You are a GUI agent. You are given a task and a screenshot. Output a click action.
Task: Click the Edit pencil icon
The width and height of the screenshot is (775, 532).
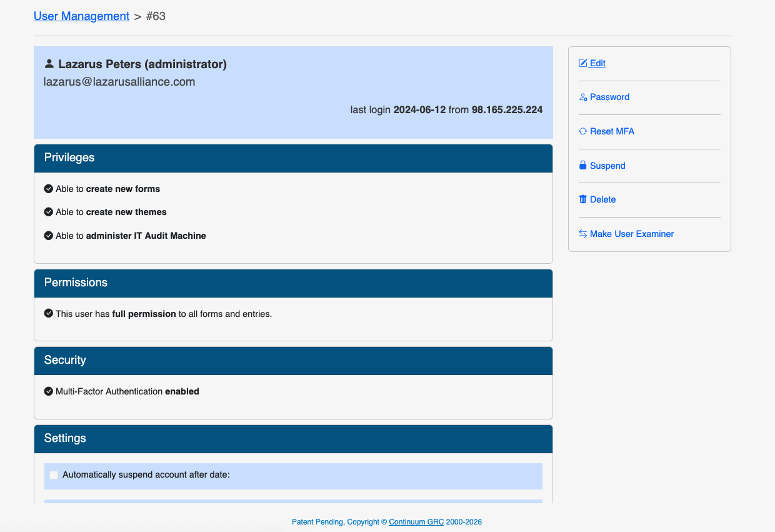pyautogui.click(x=582, y=63)
